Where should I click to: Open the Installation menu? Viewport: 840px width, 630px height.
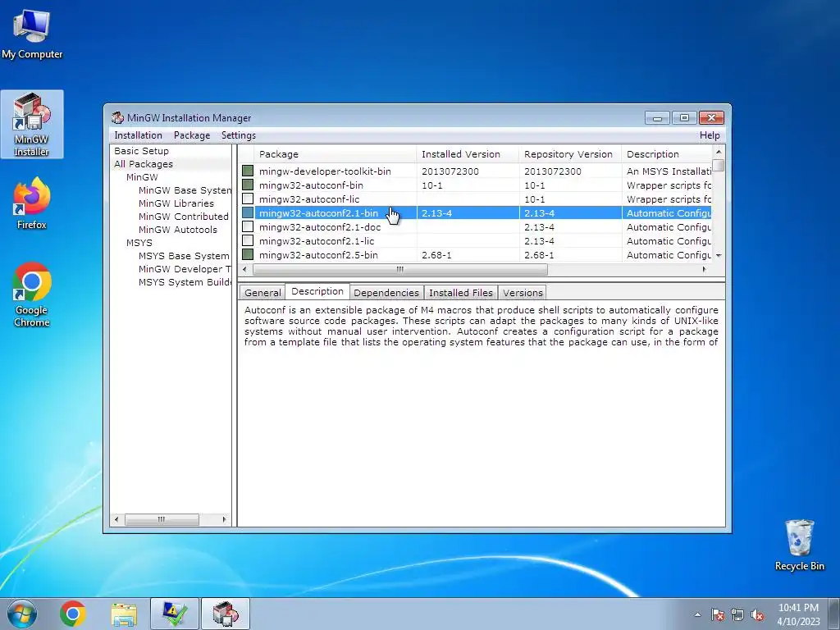tap(138, 135)
